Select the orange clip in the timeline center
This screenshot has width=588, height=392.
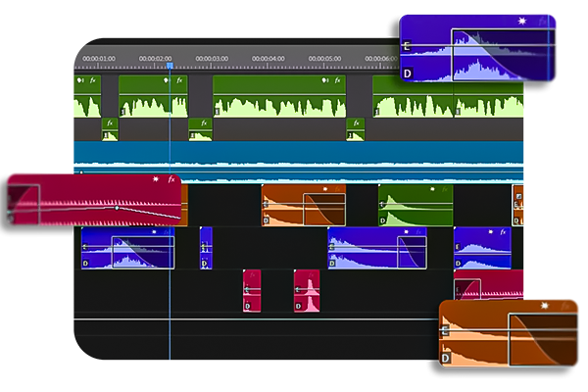click(303, 206)
